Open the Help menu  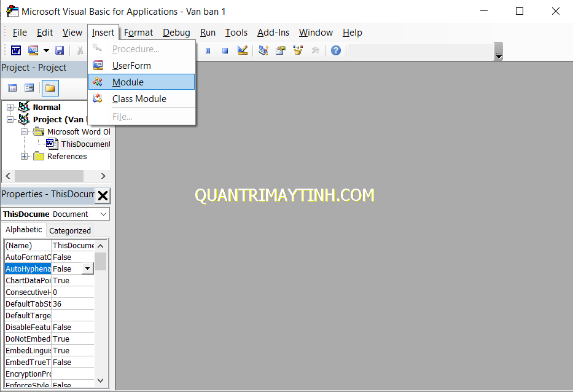353,33
